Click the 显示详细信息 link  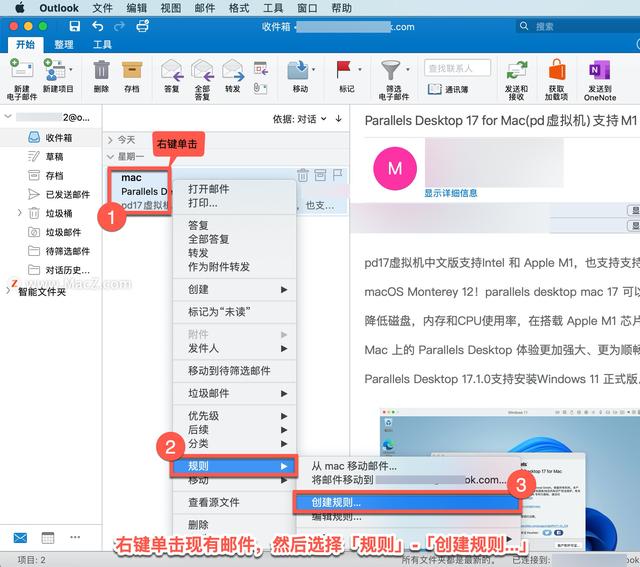pyautogui.click(x=450, y=193)
